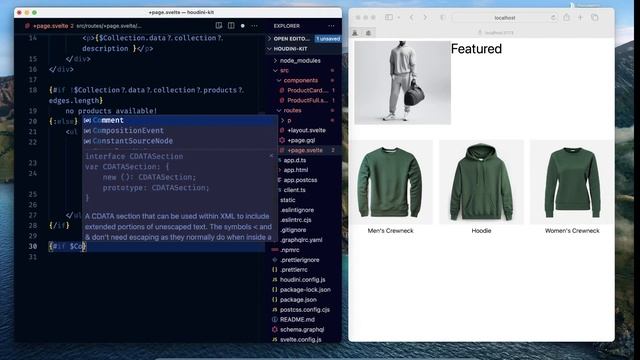Click the '1 unsaved' badge in Explorer
This screenshot has height=360, width=640.
[x=328, y=39]
